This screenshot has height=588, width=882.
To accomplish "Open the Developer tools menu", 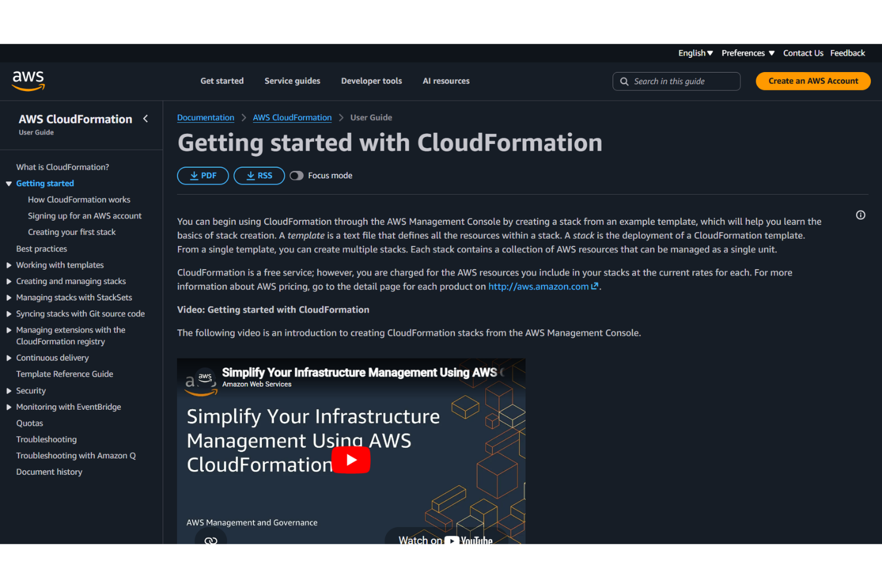I will (x=371, y=81).
